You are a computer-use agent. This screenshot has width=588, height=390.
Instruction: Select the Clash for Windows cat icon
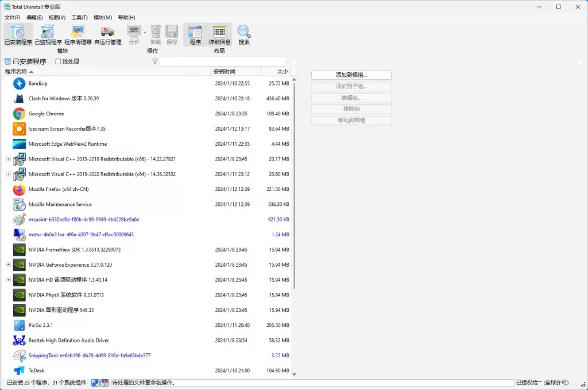19,99
